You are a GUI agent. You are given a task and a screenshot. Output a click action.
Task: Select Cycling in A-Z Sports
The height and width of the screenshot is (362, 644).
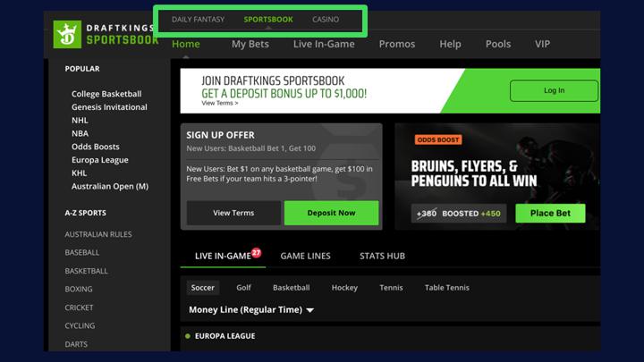tap(80, 325)
